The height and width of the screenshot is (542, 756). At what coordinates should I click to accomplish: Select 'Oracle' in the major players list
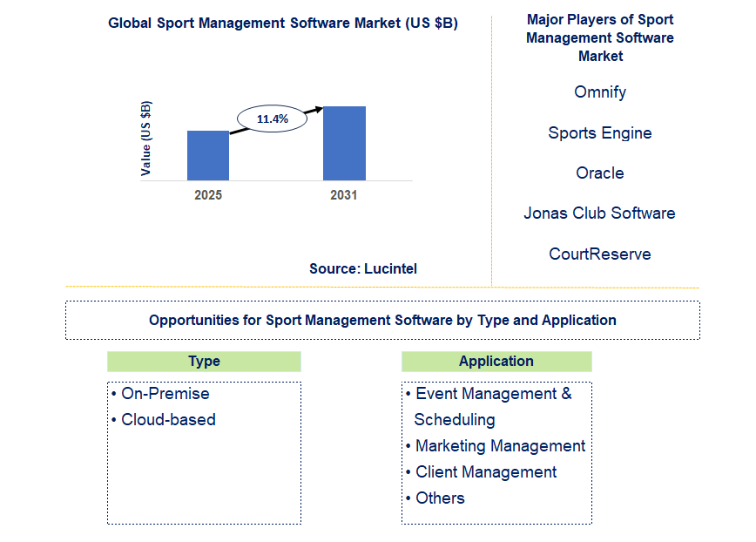pyautogui.click(x=600, y=173)
